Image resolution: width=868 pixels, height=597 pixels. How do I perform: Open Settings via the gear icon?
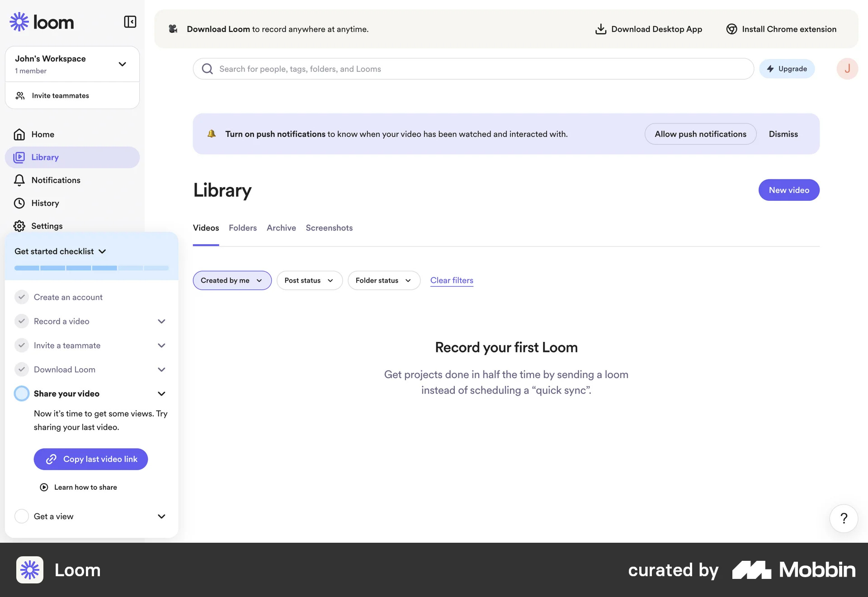point(19,226)
